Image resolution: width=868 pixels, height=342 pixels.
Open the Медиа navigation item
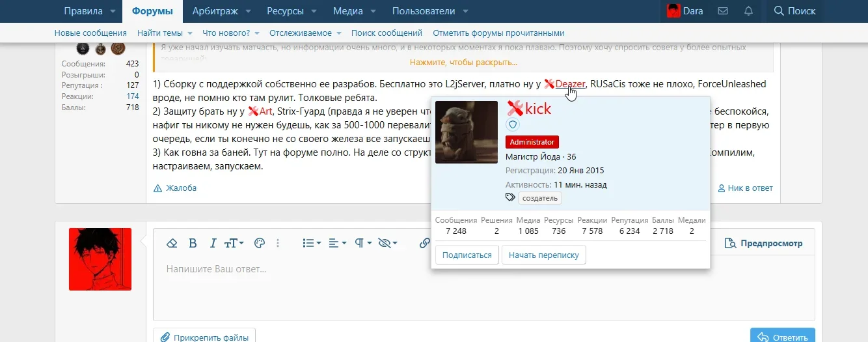(x=348, y=11)
